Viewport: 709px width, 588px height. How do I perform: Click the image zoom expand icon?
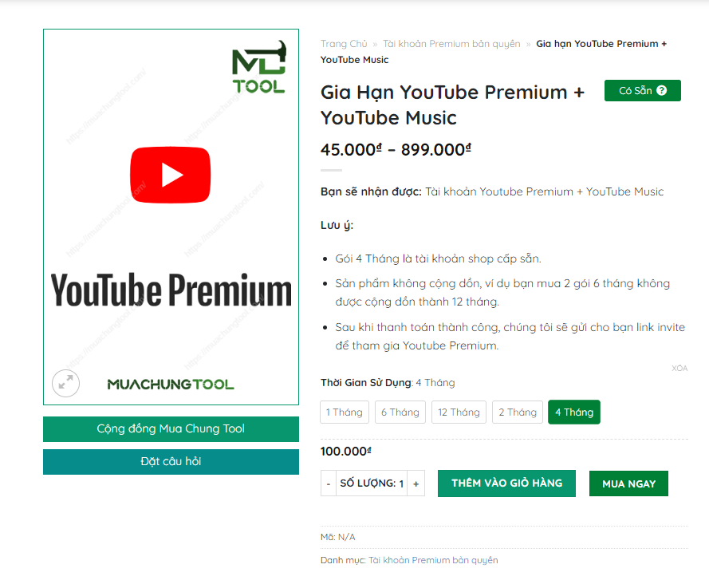[65, 383]
